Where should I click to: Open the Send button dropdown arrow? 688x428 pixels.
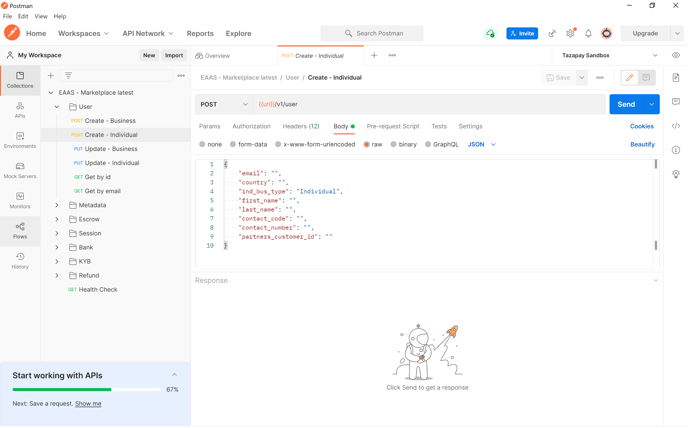652,104
